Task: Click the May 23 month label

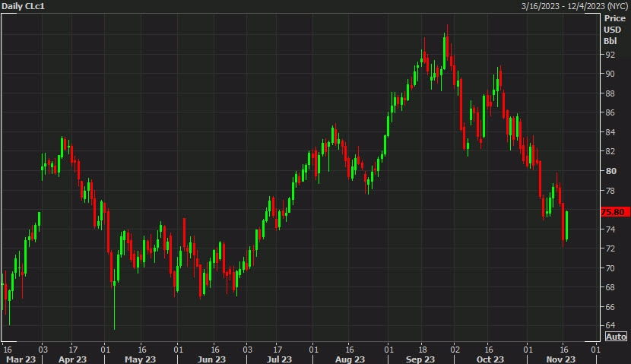Action: (x=140, y=359)
